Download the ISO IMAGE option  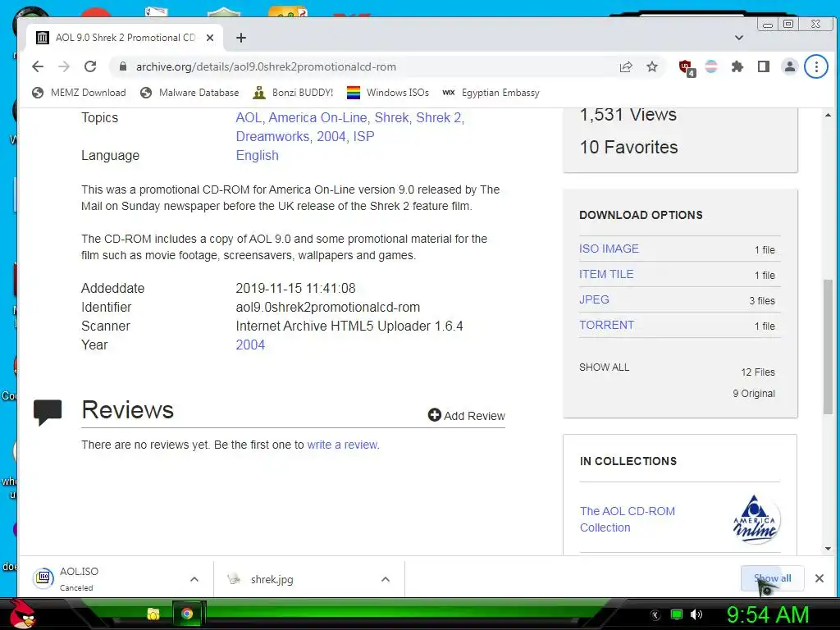pos(609,249)
